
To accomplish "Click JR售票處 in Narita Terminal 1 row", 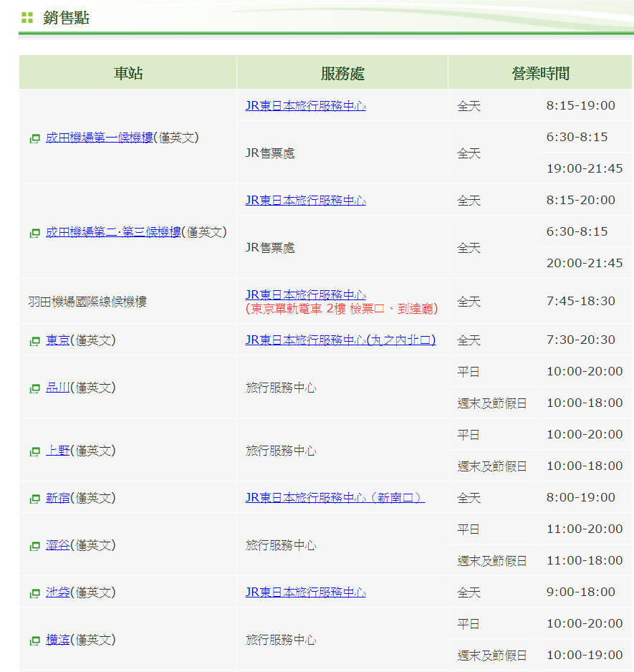I will pos(270,153).
